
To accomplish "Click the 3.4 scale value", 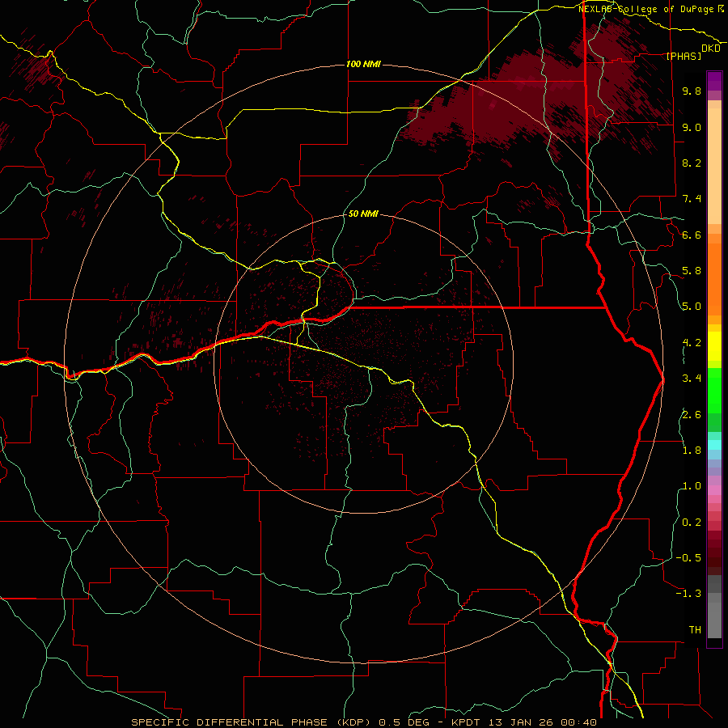I will [692, 379].
